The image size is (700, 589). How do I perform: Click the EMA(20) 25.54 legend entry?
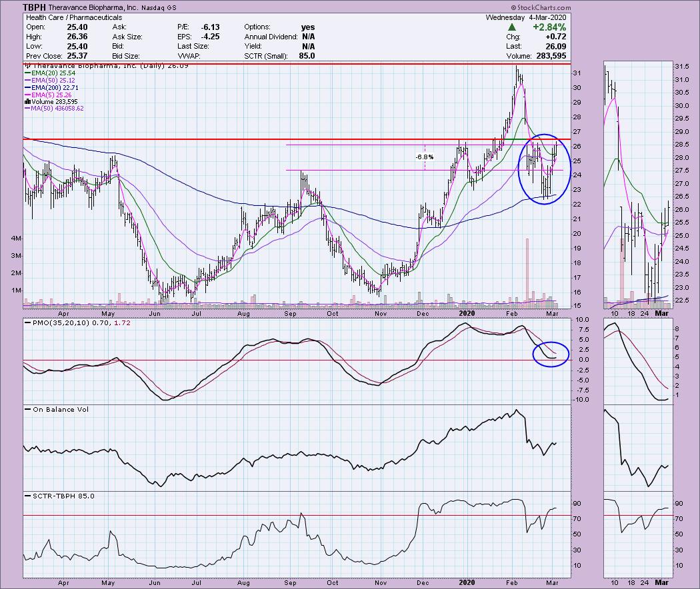[x=50, y=73]
